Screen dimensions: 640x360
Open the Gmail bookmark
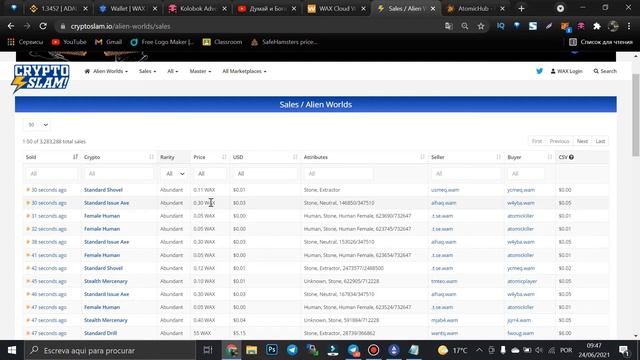click(108, 42)
